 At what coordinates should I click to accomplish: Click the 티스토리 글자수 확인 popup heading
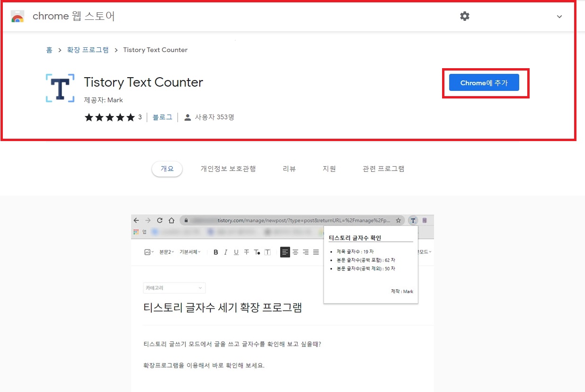click(355, 238)
